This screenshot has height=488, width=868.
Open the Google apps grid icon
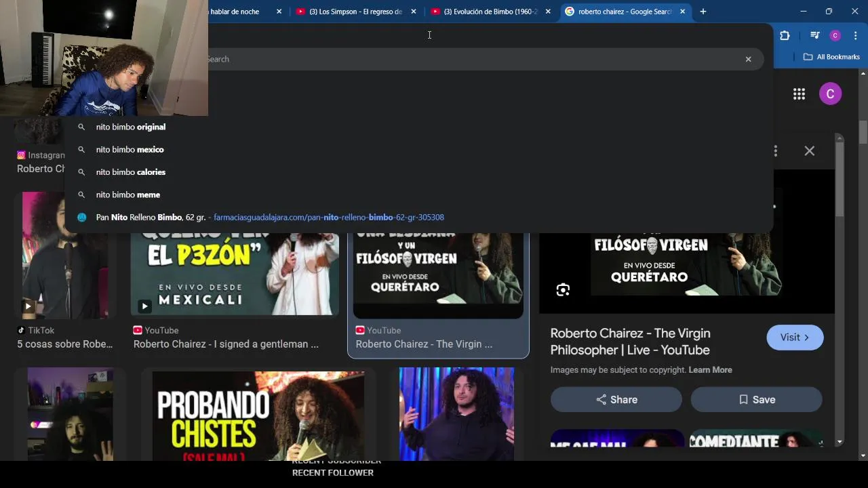tap(799, 94)
